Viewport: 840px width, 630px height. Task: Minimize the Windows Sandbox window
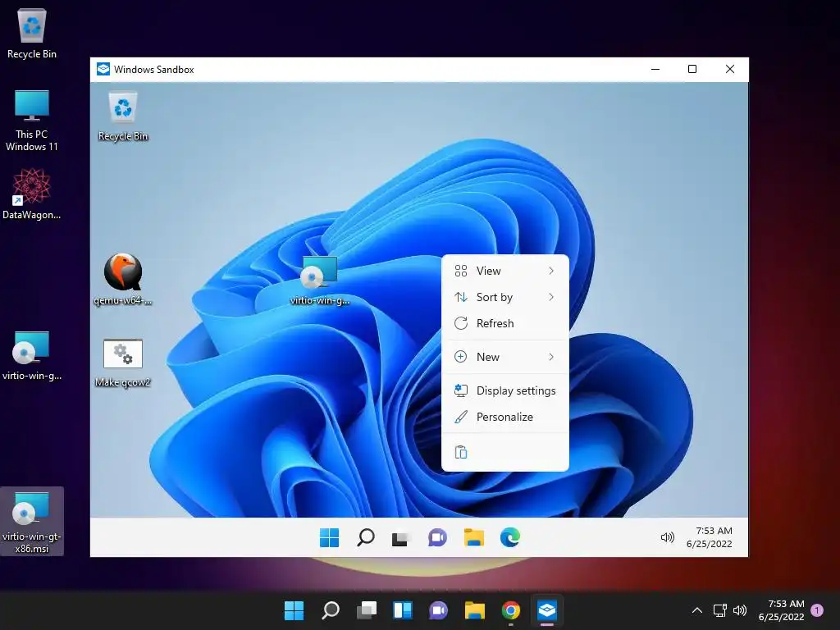(x=655, y=69)
